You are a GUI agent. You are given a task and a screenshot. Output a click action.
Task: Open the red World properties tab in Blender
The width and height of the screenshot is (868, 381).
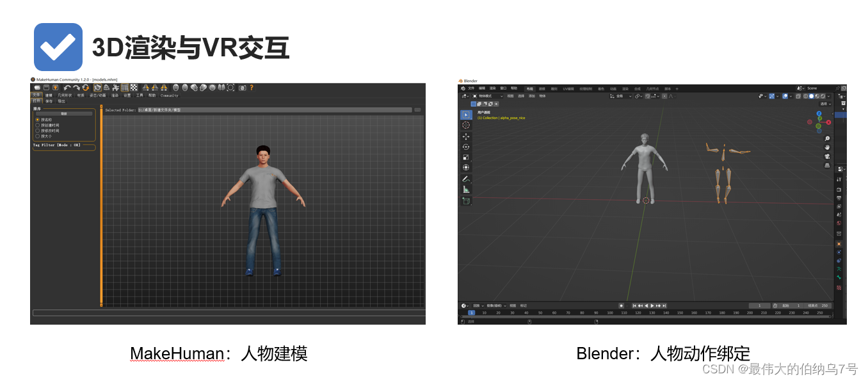coord(839,223)
